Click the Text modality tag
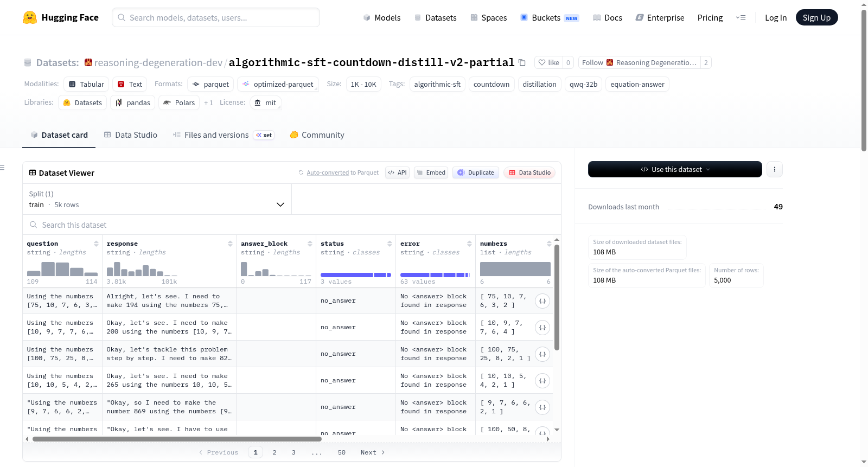The image size is (868, 467). tap(130, 84)
